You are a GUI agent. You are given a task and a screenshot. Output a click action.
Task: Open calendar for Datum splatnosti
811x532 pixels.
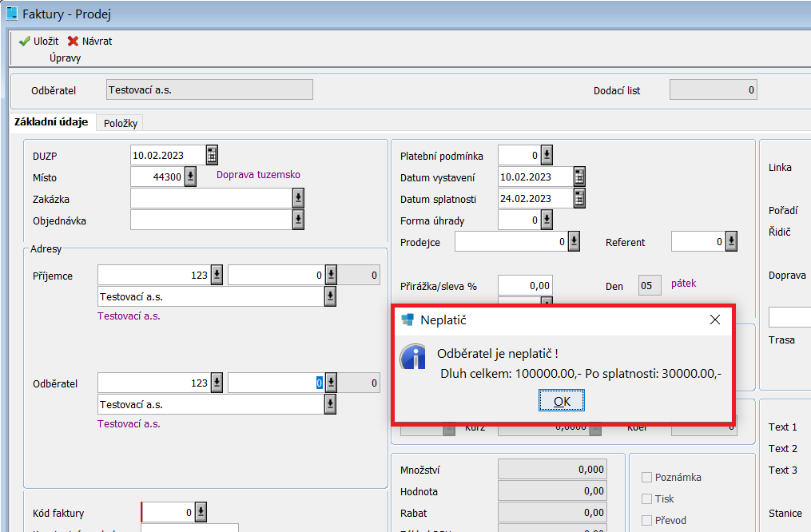click(x=579, y=198)
